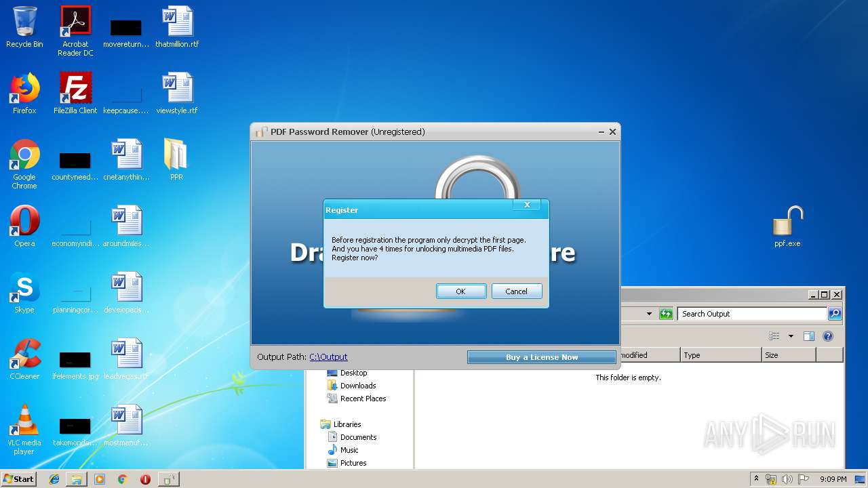Open the Google Chrome desktop shortcut

(24, 164)
